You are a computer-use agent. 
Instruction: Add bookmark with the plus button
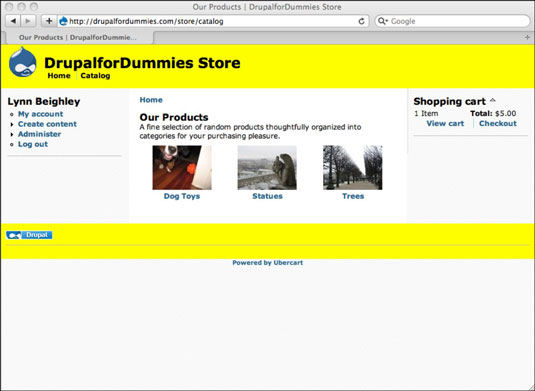click(x=49, y=21)
